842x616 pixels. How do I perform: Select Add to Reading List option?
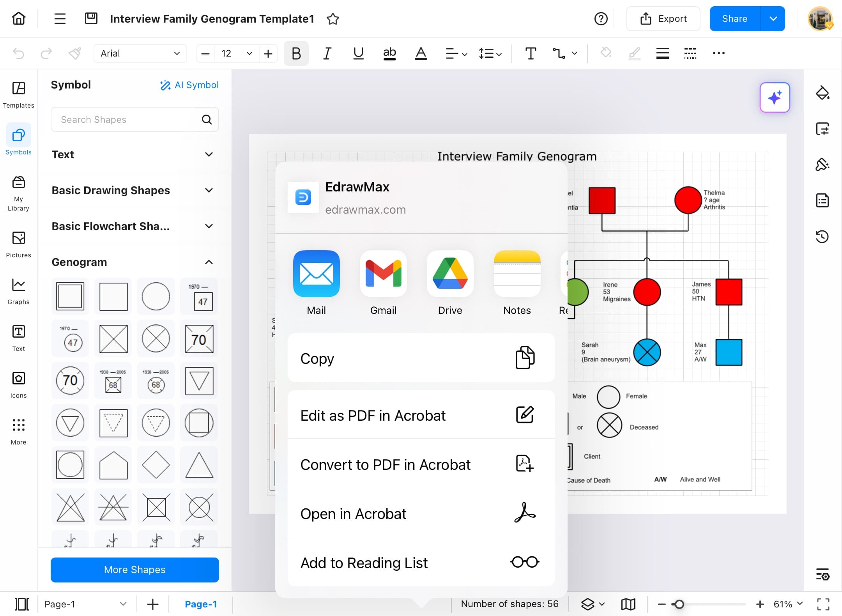(x=421, y=562)
